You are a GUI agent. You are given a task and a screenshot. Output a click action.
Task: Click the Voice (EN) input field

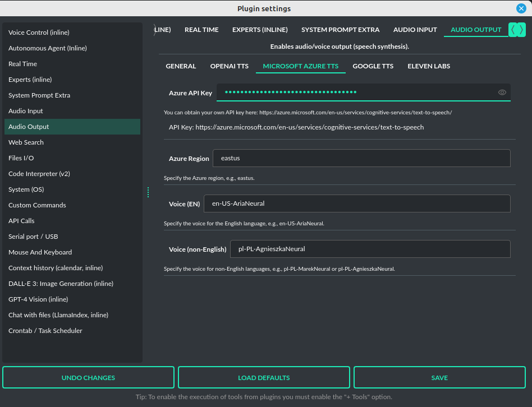[x=357, y=203]
